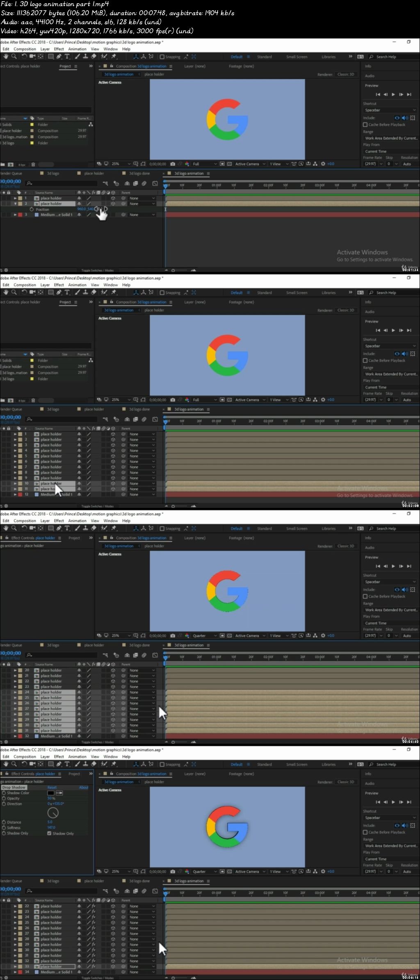Switch to Standard workspace in the first frame
Screen dimensions: 420x980
(x=265, y=57)
